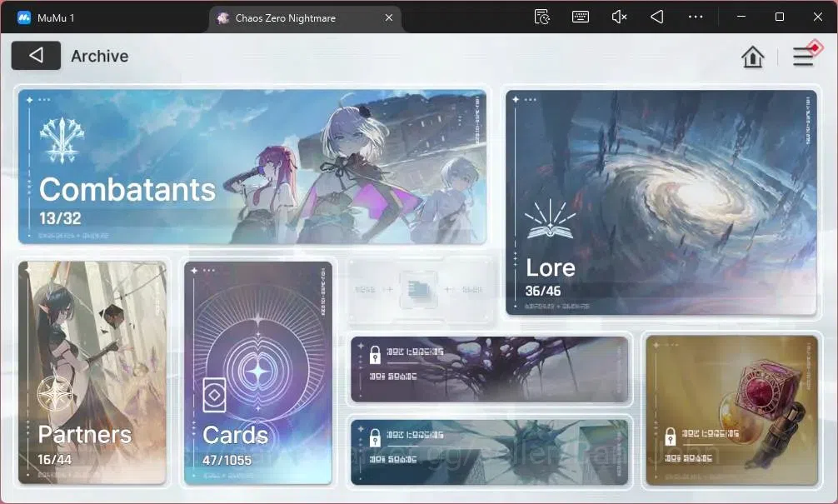838x504 pixels.
Task: Open the MuMu keyboard mapping icon
Action: pyautogui.click(x=581, y=17)
